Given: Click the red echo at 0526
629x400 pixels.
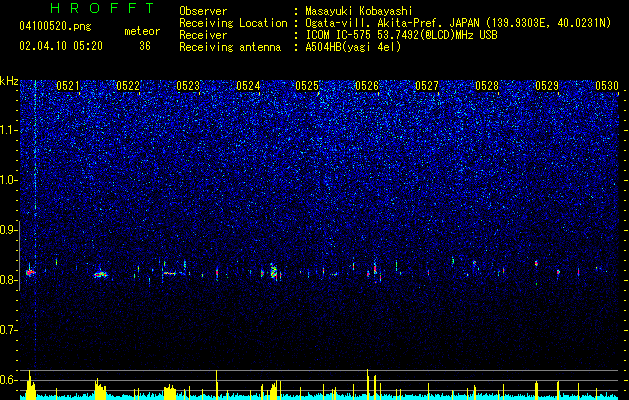Looking at the screenshot, I should pyautogui.click(x=375, y=268).
